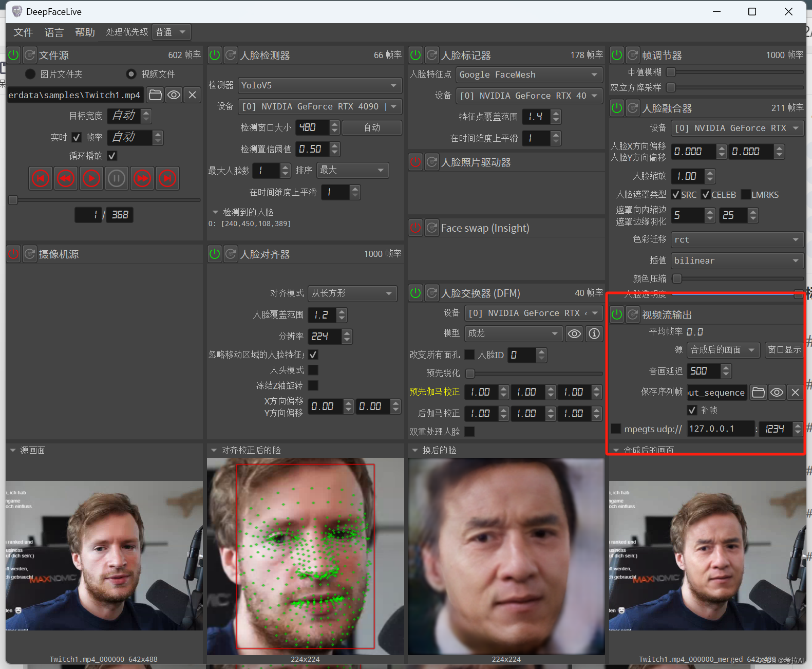Turn on 摄像机源 module
The width and height of the screenshot is (812, 669).
[13, 254]
